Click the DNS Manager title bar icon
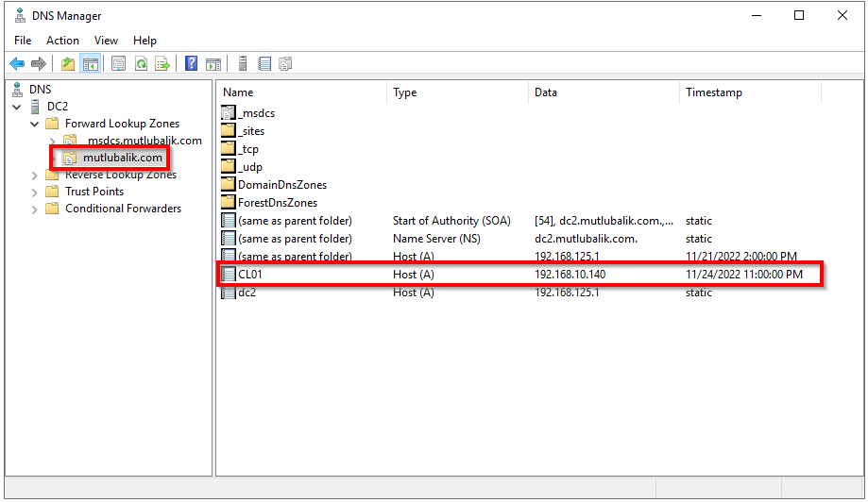868x502 pixels. coord(20,15)
